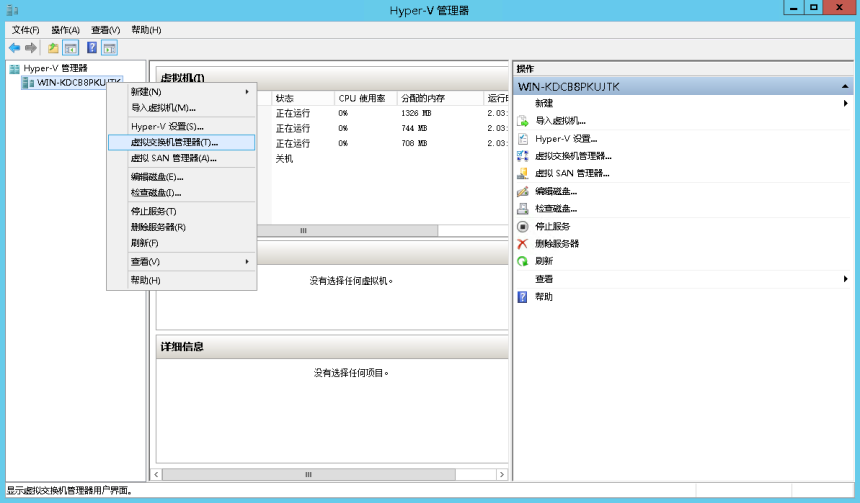This screenshot has width=860, height=503.
Task: Click 导入虚拟机... link in Actions pane
Action: [x=560, y=121]
